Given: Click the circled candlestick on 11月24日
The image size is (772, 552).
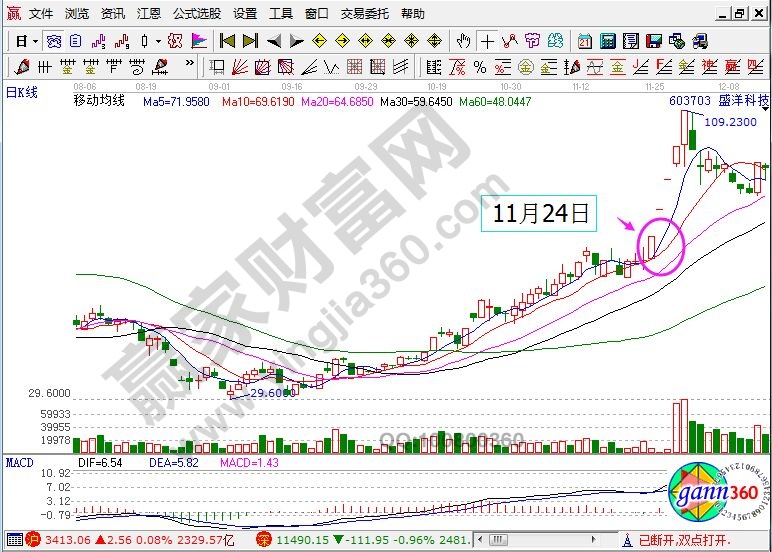Looking at the screenshot, I should pos(650,247).
